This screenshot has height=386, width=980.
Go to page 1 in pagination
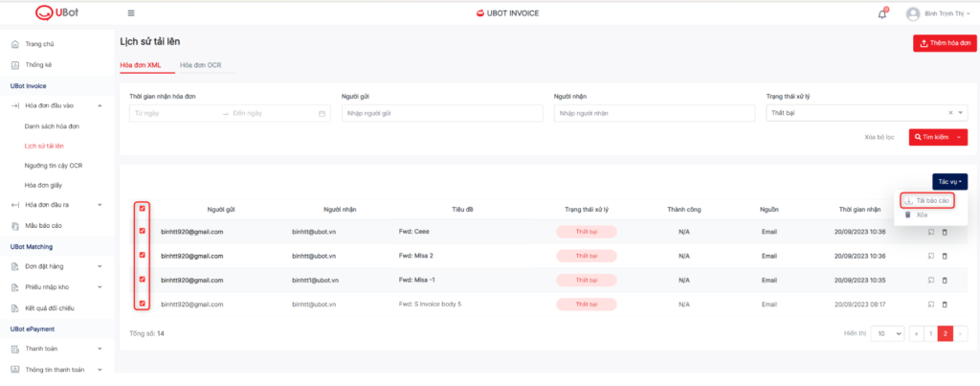click(x=930, y=334)
